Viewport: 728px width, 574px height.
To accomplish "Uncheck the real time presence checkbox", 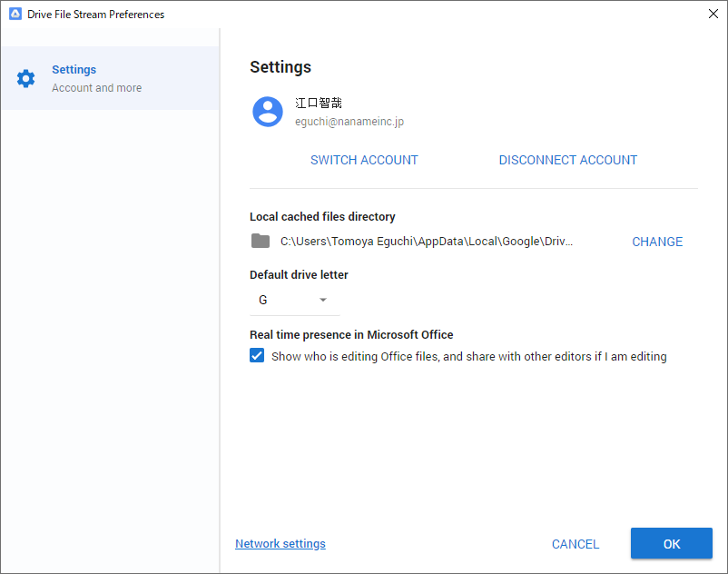I will [257, 355].
